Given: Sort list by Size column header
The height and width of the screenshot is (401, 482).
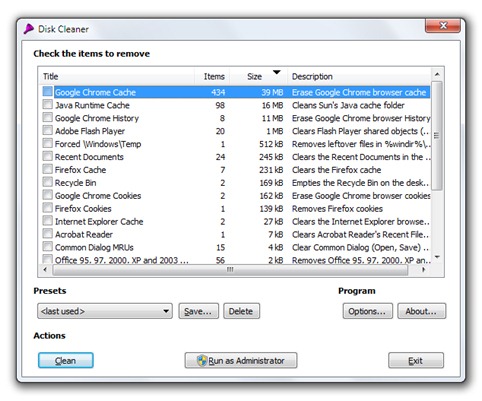Looking at the screenshot, I should click(258, 76).
